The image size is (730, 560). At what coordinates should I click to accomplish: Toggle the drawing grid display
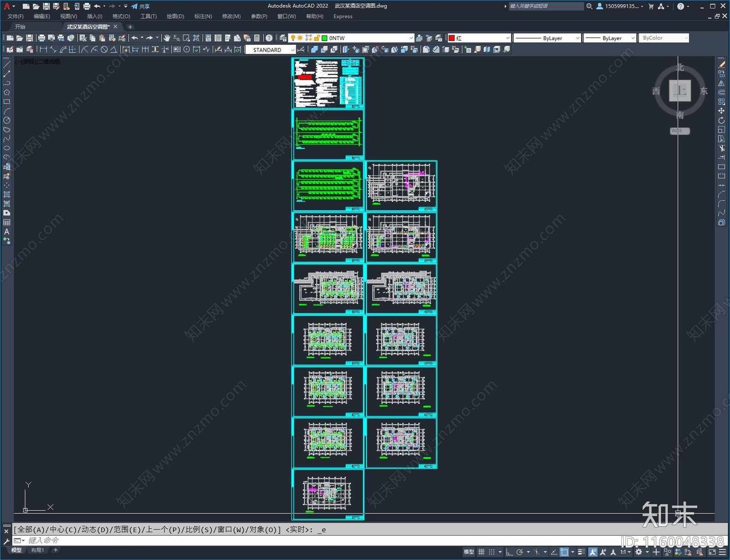(481, 552)
